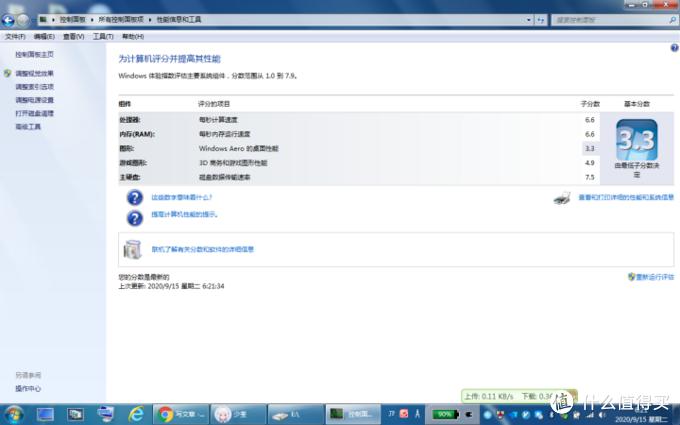Open the address bar history dropdown arrow
This screenshot has width=680, height=425.
point(529,20)
